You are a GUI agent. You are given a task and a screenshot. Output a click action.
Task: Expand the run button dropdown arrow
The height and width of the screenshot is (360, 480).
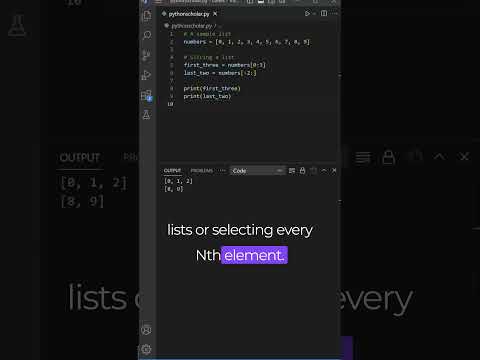314,14
